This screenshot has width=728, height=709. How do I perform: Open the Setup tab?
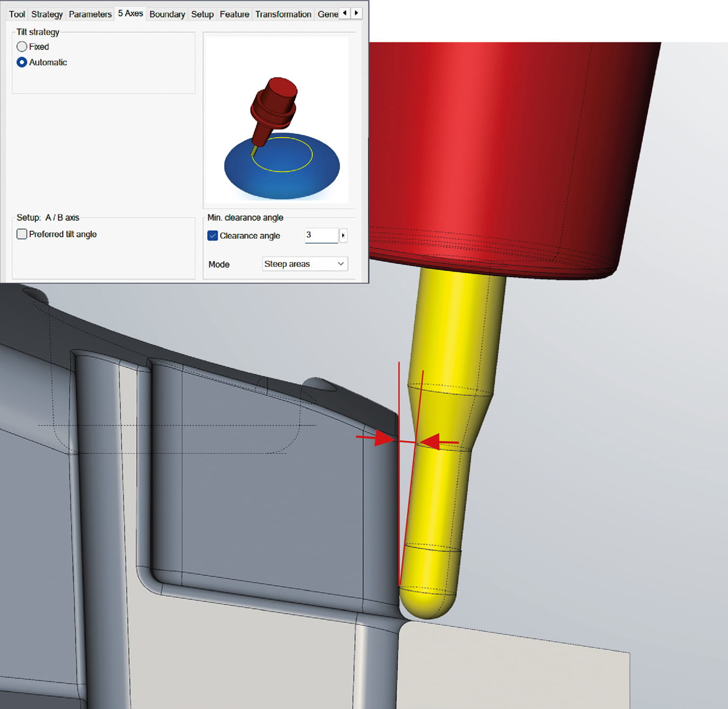[202, 14]
